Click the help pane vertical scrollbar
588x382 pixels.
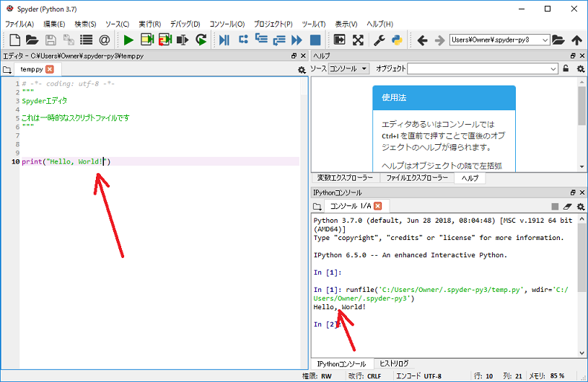[x=582, y=123]
